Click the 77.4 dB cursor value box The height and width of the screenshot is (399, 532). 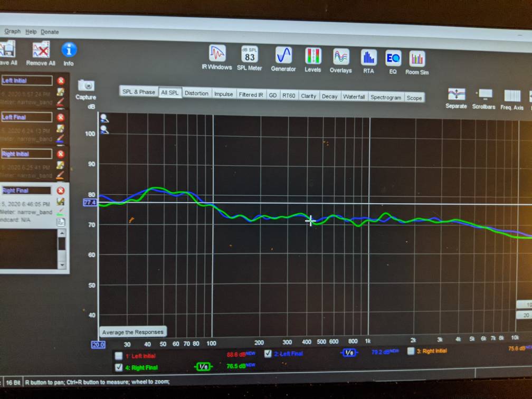point(90,203)
